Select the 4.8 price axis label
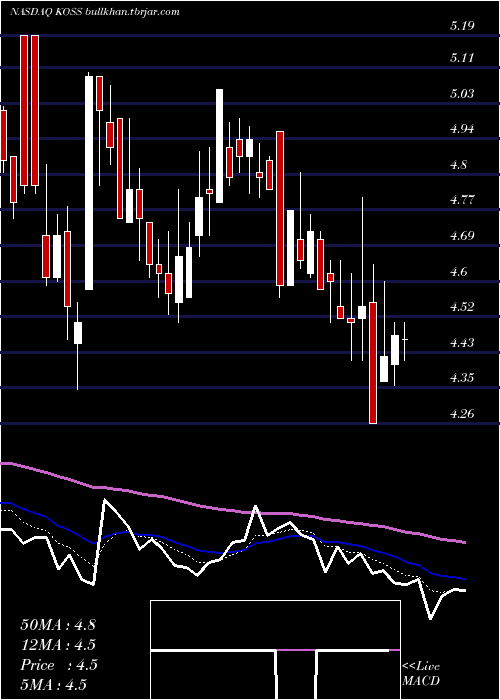Image resolution: width=500 pixels, height=700 pixels. (x=459, y=165)
